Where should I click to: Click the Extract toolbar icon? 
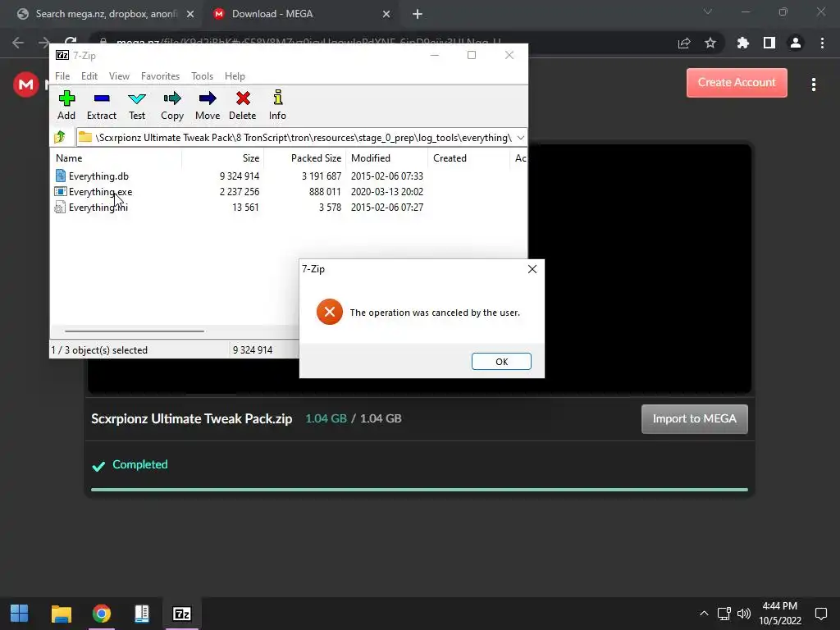[101, 98]
